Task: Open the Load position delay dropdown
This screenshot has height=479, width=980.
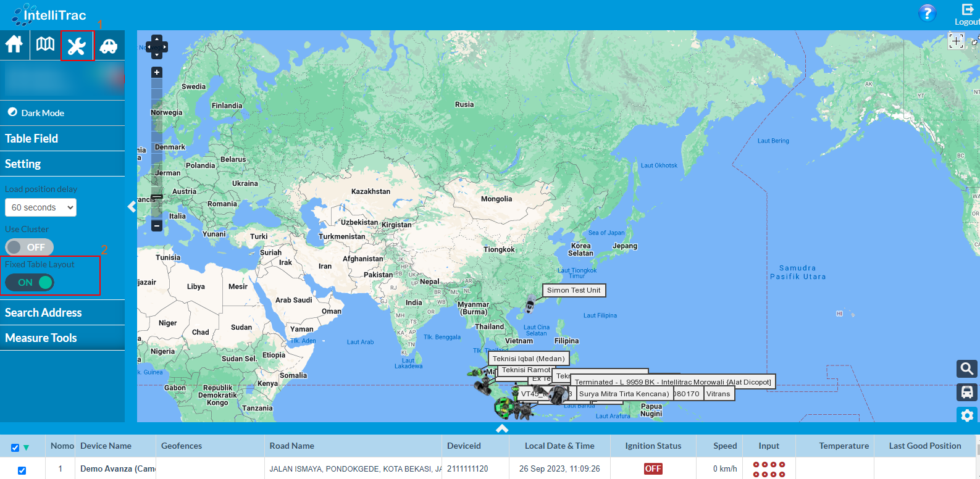Action: [41, 207]
